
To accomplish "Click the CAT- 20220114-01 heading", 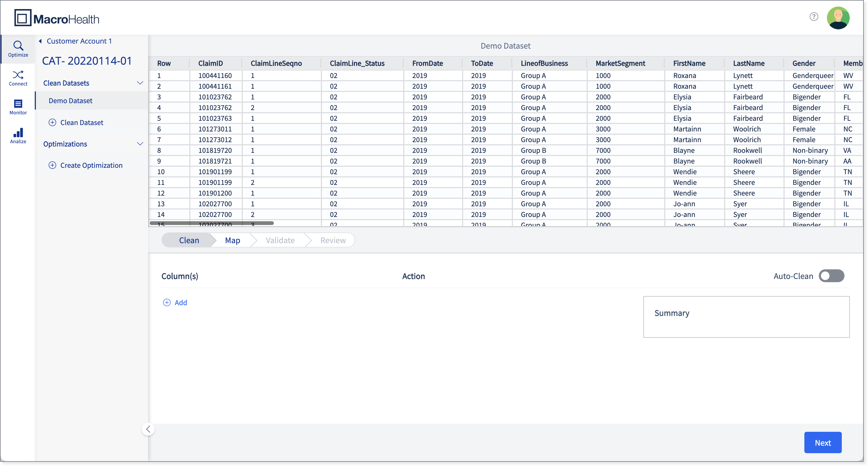I will click(87, 61).
